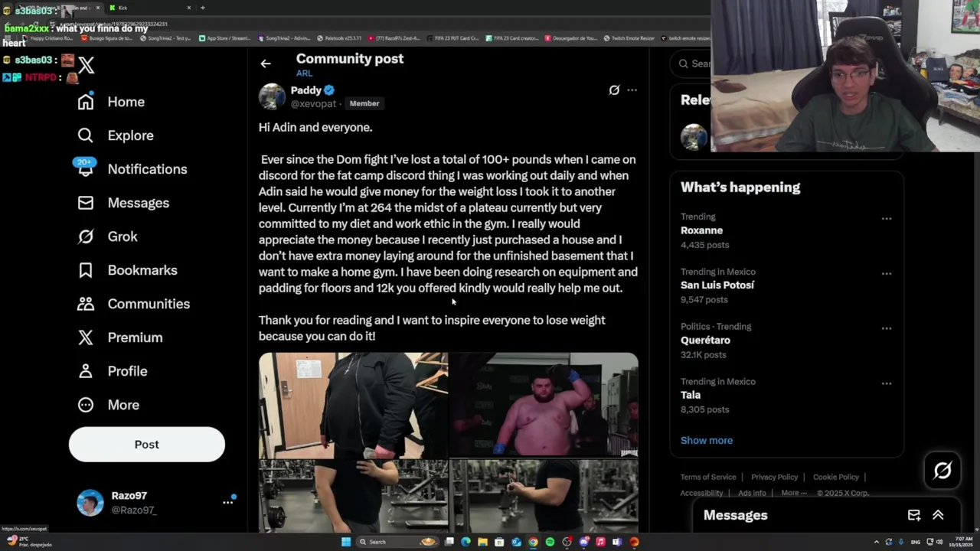Image resolution: width=980 pixels, height=551 pixels.
Task: Click Razo97 account avatar
Action: (x=90, y=503)
